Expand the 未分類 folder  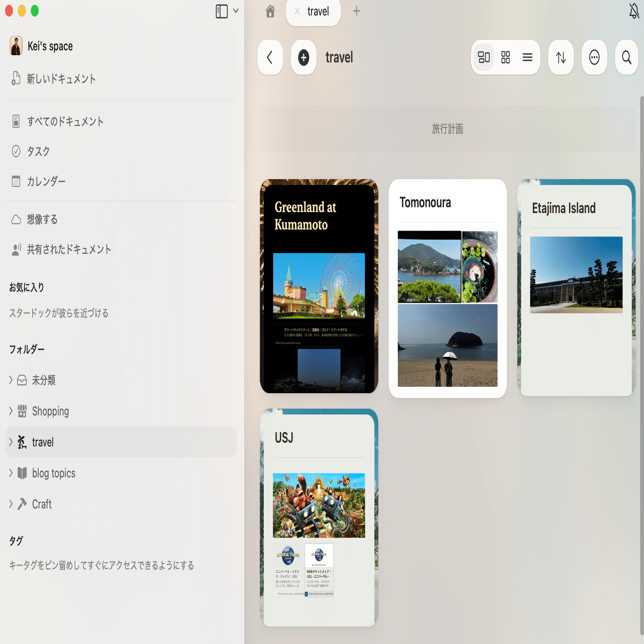11,380
